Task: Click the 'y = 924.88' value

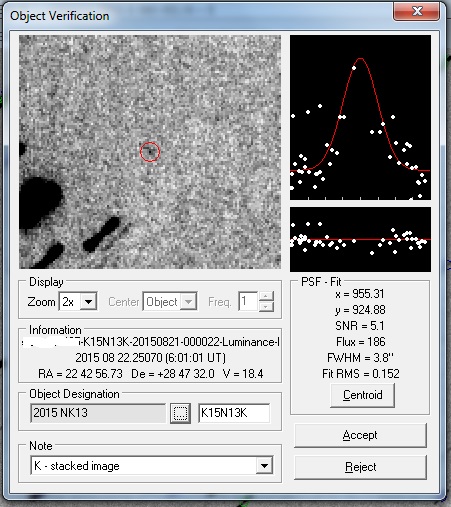Action: pyautogui.click(x=360, y=310)
